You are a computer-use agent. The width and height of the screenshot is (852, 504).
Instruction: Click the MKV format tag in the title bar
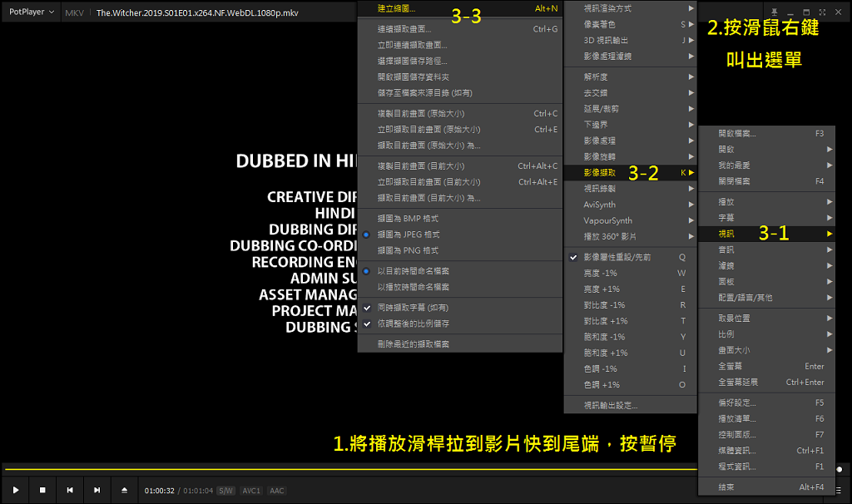[x=74, y=12]
